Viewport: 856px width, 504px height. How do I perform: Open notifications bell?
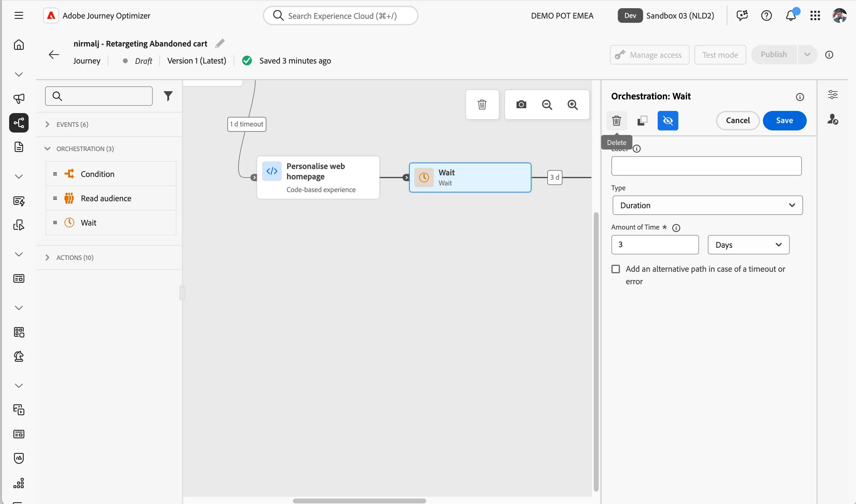click(791, 16)
